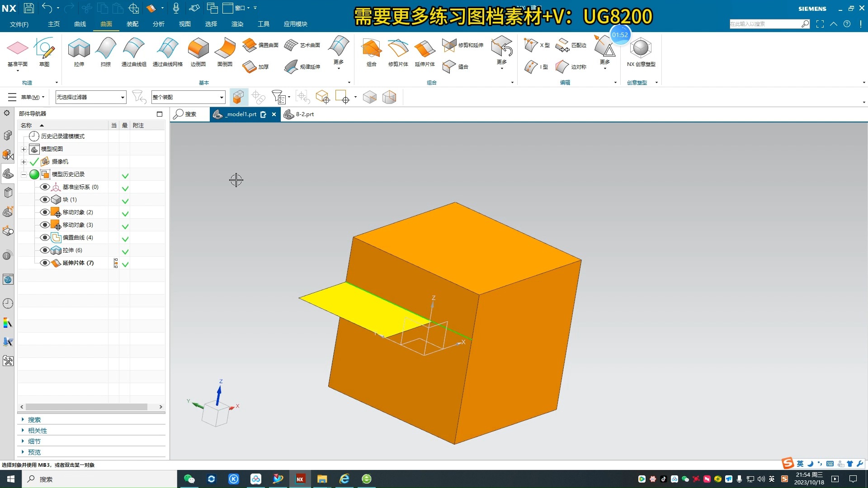Hide 基准坐标系 (0) with its eye icon
868x488 pixels.
point(45,187)
